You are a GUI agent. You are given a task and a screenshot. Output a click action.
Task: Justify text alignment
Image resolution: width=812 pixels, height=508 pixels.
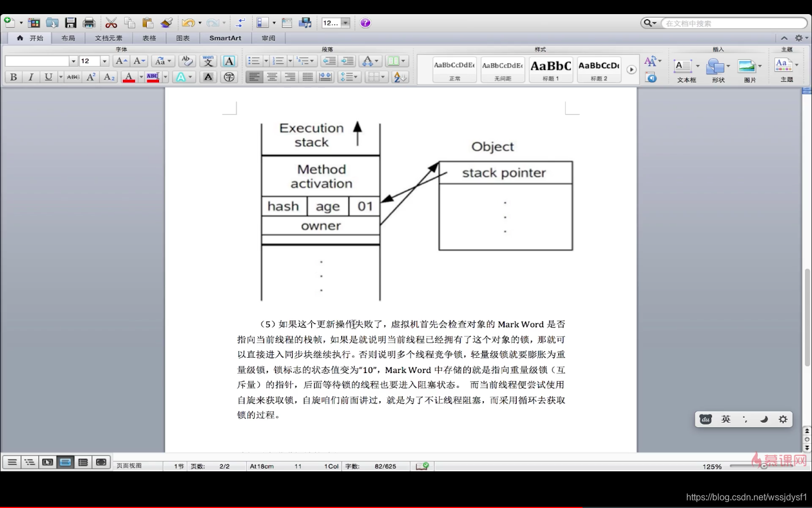308,77
